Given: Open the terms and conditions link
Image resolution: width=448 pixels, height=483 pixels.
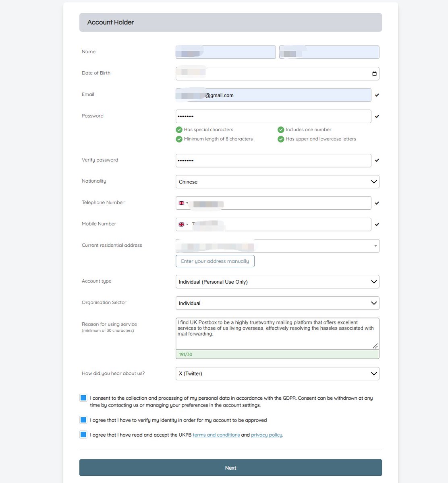Looking at the screenshot, I should coord(216,435).
